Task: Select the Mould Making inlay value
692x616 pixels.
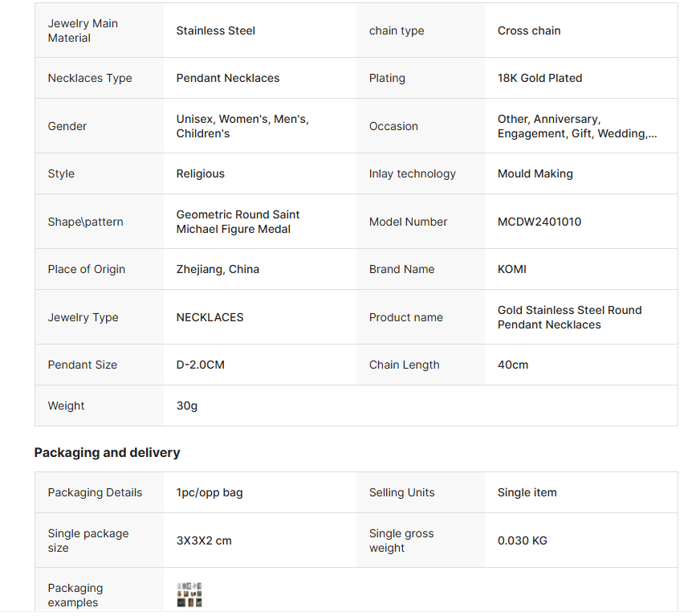Action: point(535,173)
